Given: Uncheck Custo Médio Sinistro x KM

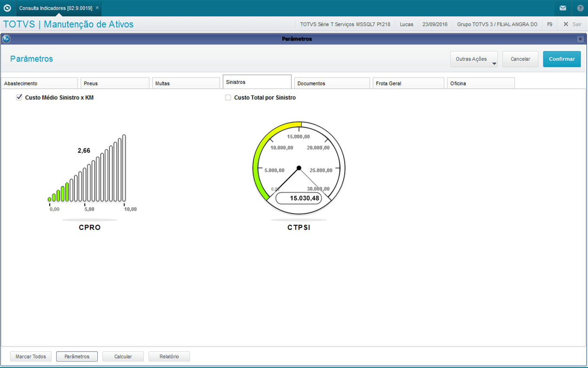Looking at the screenshot, I should click(x=19, y=97).
